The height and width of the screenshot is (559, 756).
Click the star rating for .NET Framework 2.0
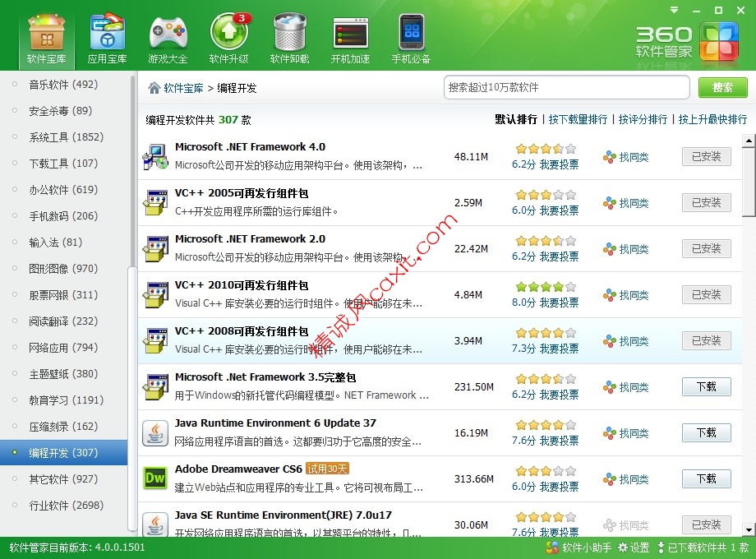click(x=546, y=241)
